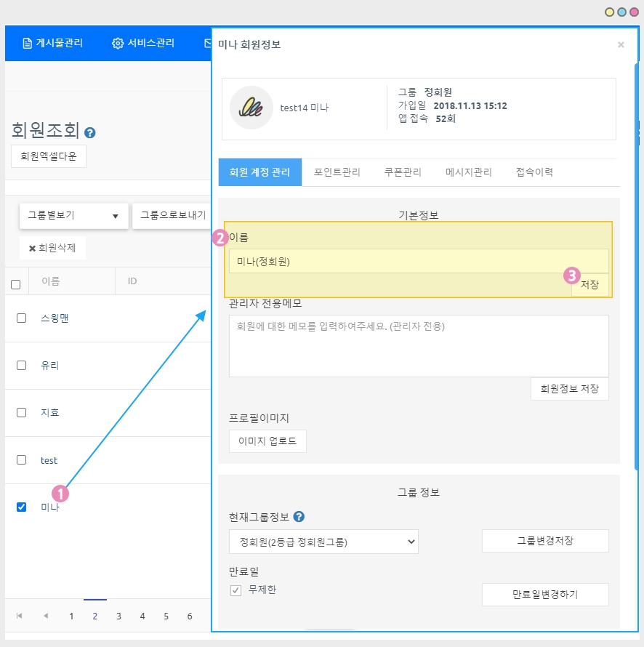Open 서비스관리 menu with gear icon
The image size is (644, 647).
coord(143,43)
